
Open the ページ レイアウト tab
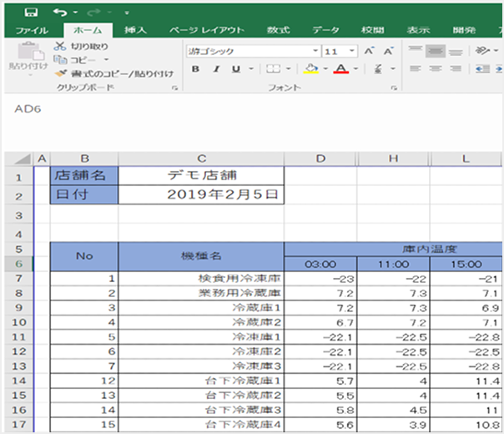tap(207, 30)
